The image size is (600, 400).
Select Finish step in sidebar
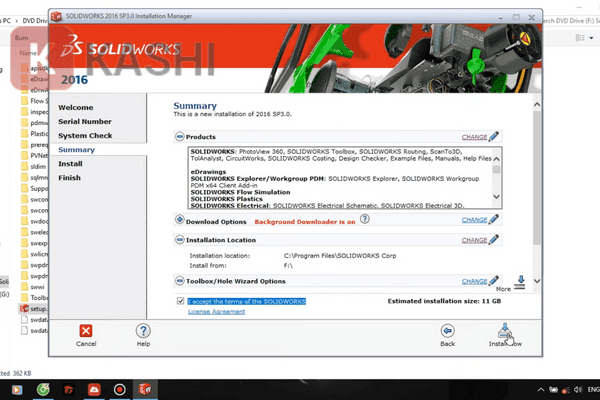click(x=70, y=178)
